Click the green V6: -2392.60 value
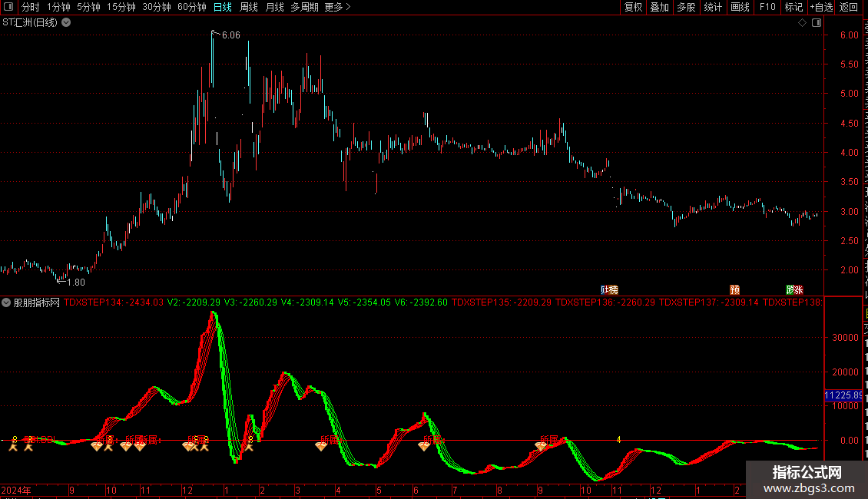The width and height of the screenshot is (868, 499). click(421, 302)
